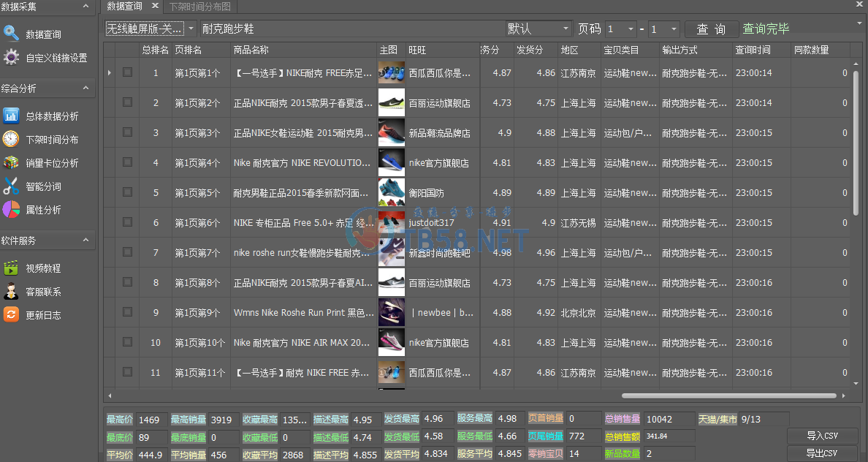Open the start page number dropdown
Image resolution: width=868 pixels, height=462 pixels.
[631, 29]
